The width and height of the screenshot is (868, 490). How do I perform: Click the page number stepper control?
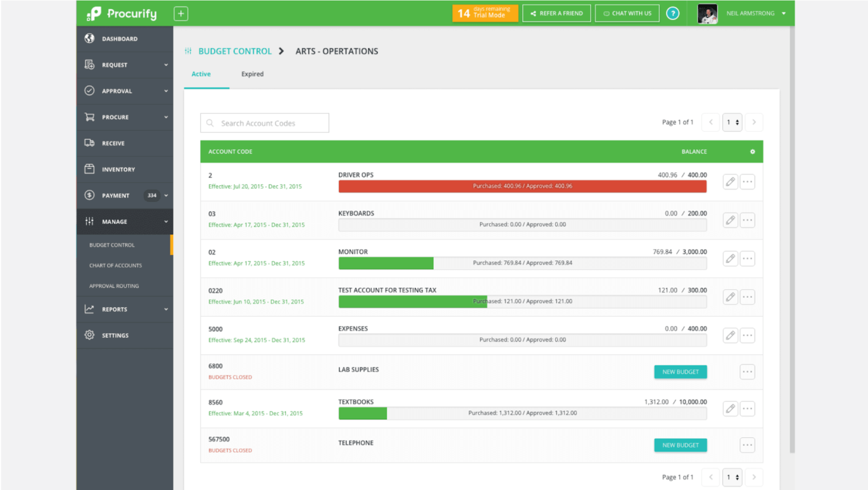(732, 122)
